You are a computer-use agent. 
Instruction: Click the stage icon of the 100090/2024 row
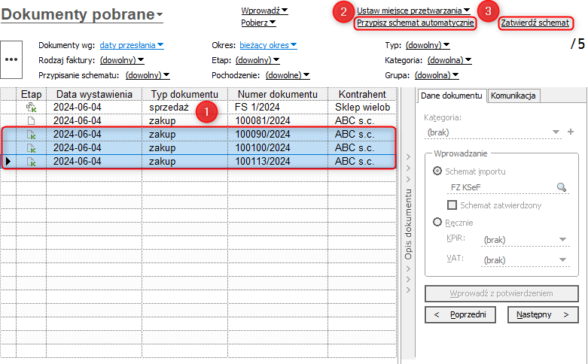[x=31, y=135]
